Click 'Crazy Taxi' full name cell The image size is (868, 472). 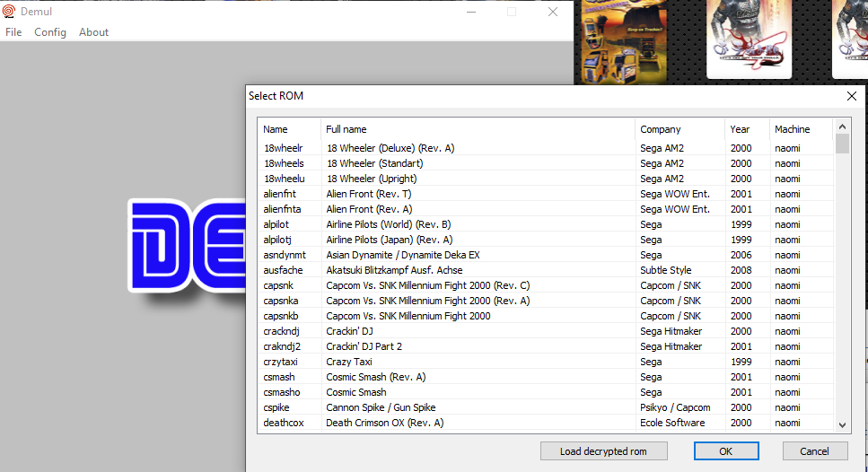point(349,362)
